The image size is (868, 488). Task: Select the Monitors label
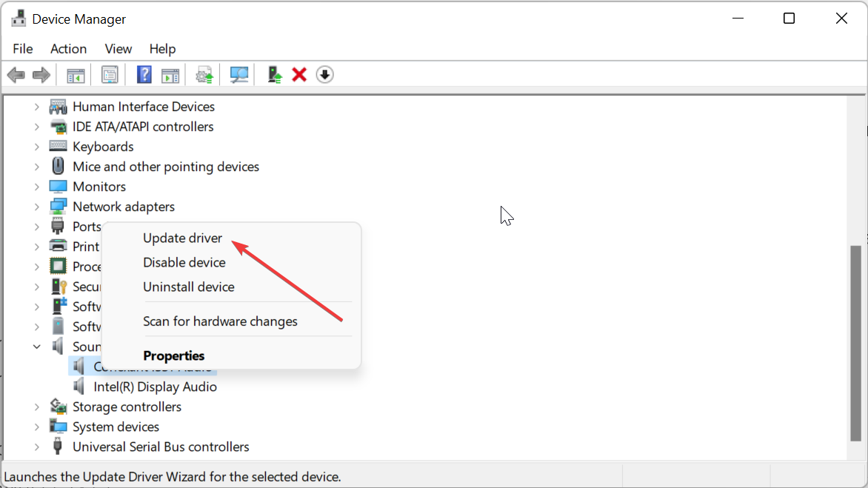tap(99, 187)
